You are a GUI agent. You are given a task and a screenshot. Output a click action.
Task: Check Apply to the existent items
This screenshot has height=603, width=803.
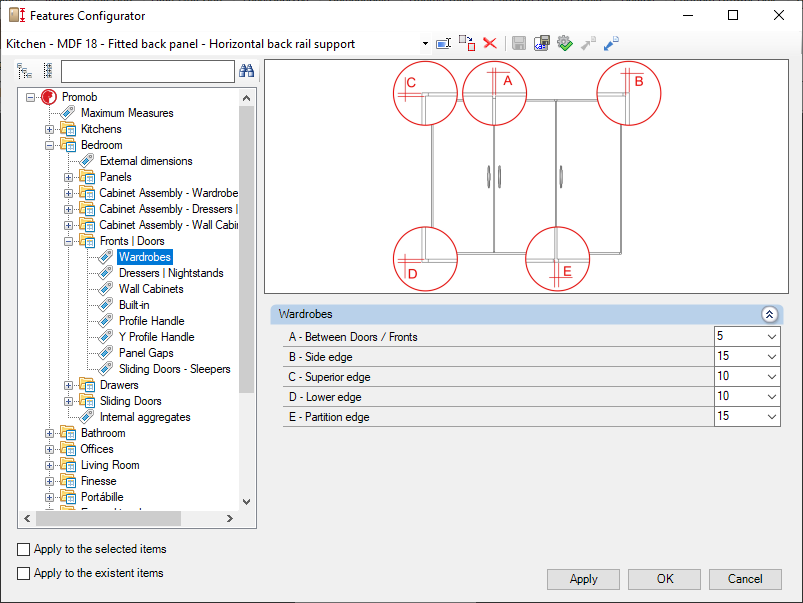[24, 573]
